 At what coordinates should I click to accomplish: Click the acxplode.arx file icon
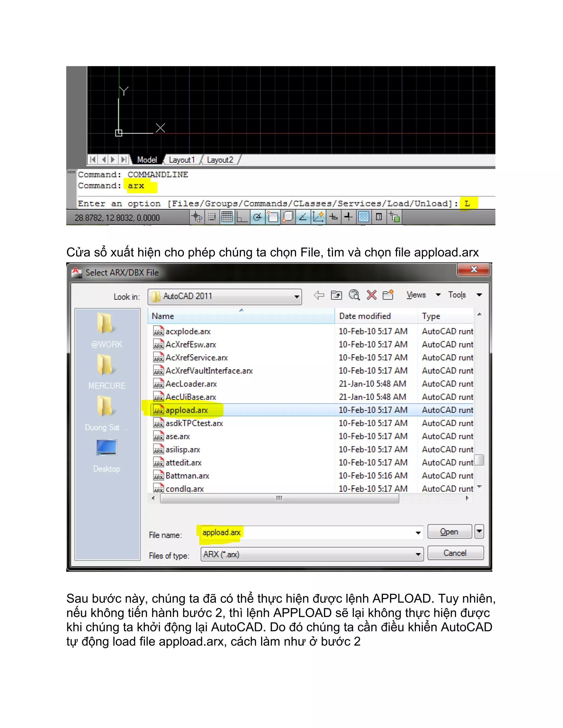(158, 331)
